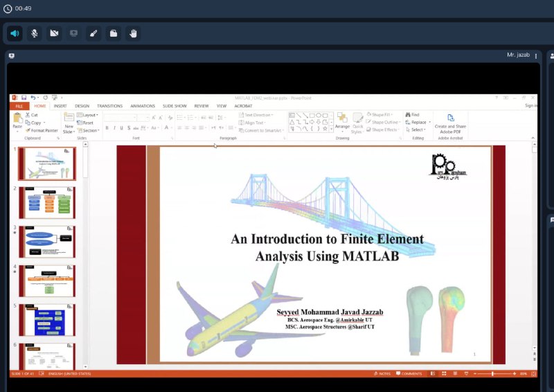Select the star shape in Shapes gallery
The height and width of the screenshot is (392, 554).
pos(325,129)
